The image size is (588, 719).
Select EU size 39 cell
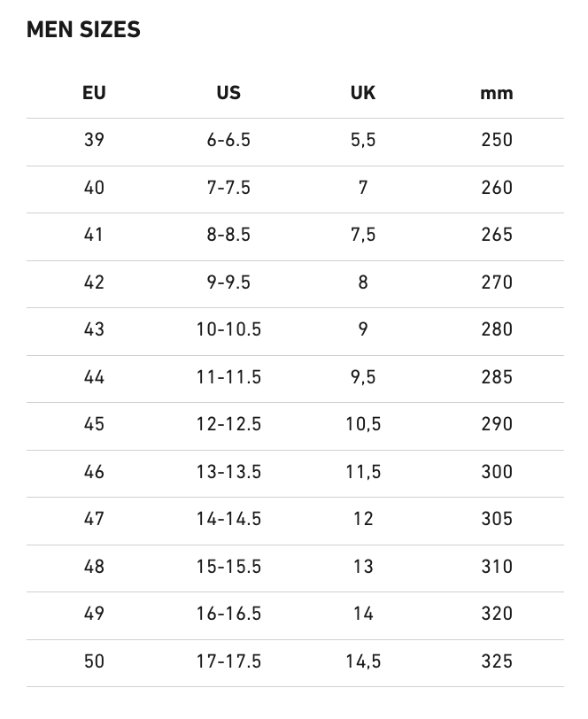click(x=94, y=140)
